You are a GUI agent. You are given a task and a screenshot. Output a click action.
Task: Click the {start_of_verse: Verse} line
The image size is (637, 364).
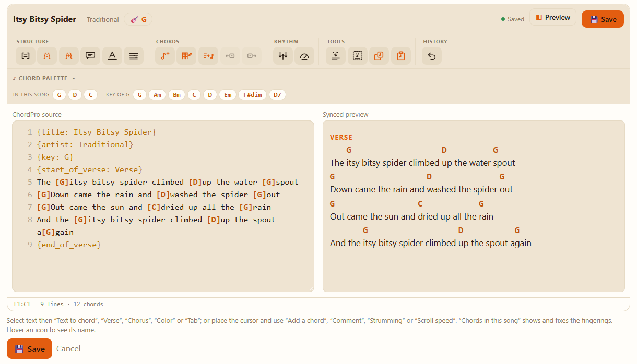click(x=90, y=169)
